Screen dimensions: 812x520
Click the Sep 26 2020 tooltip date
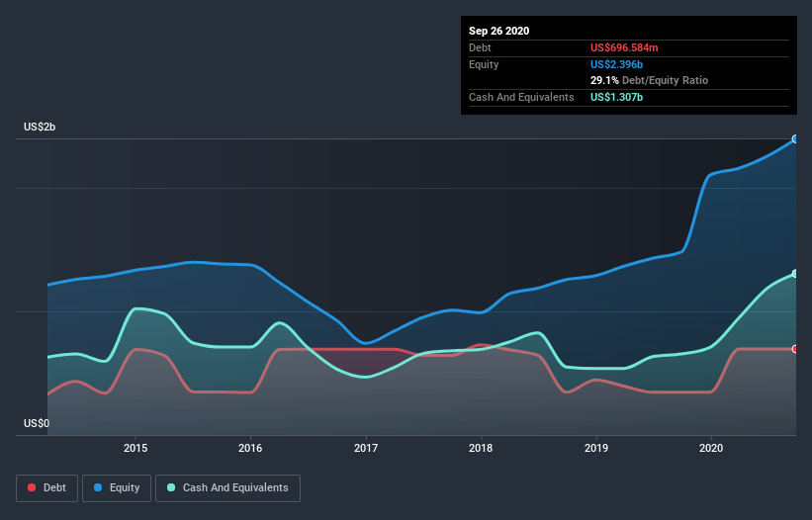pyautogui.click(x=498, y=31)
